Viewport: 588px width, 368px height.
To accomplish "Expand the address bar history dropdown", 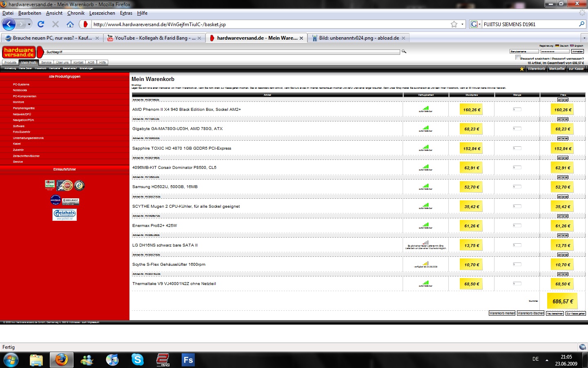I will point(462,24).
